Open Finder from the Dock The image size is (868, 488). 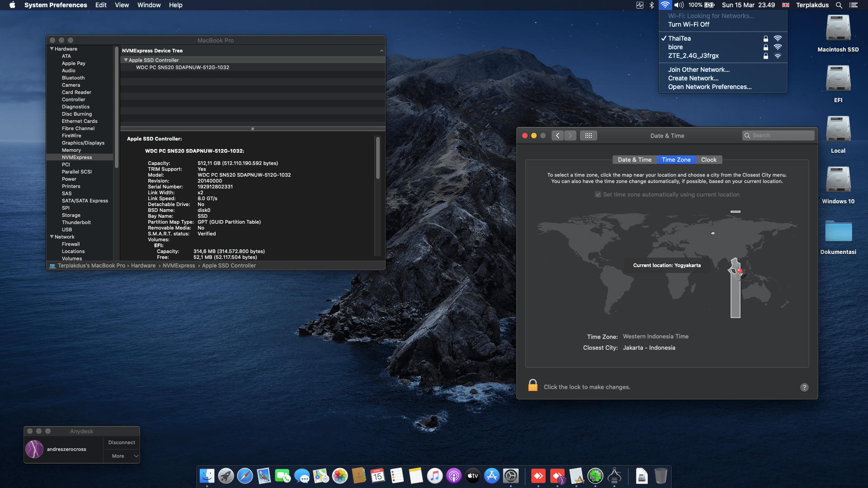pyautogui.click(x=207, y=476)
